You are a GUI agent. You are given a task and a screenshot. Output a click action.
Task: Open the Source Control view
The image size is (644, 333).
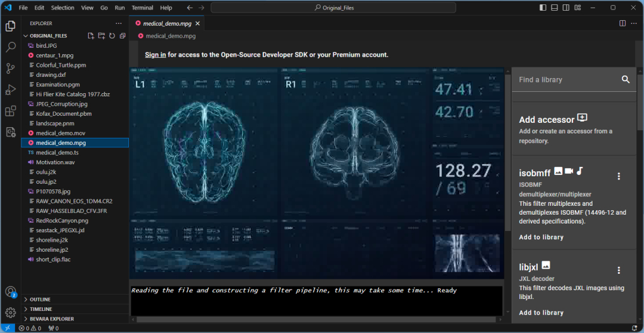11,69
